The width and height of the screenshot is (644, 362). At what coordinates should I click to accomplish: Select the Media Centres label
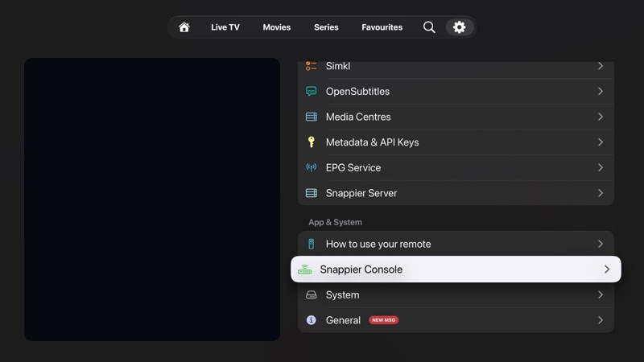coord(358,117)
